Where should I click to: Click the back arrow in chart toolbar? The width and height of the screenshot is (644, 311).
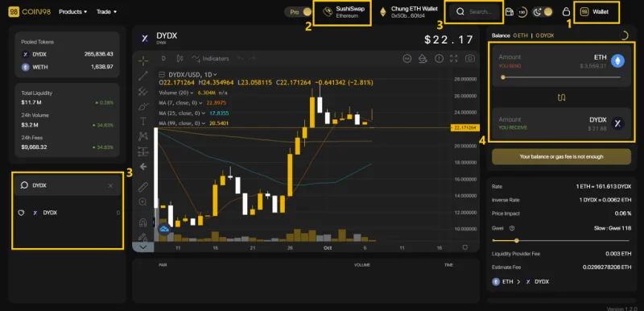click(143, 167)
